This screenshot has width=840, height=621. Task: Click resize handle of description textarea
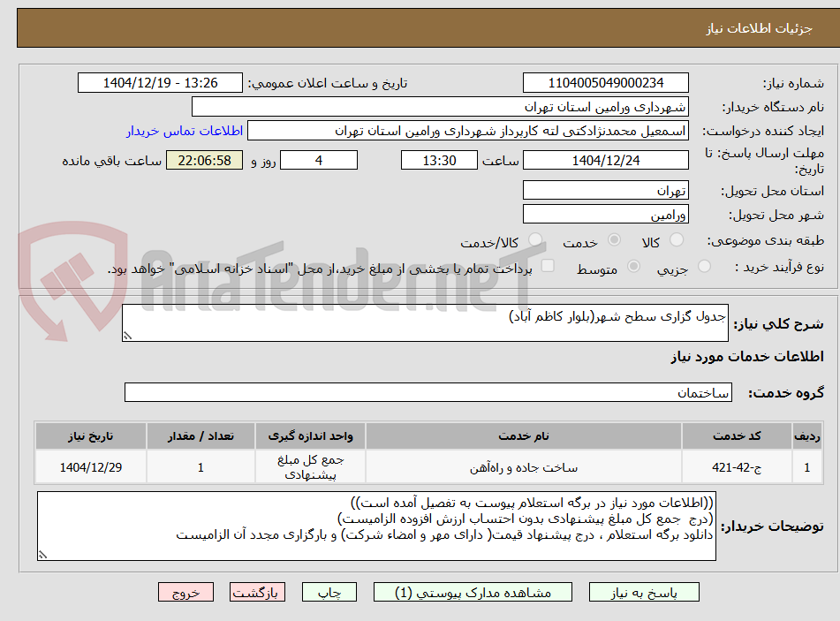coord(127,336)
